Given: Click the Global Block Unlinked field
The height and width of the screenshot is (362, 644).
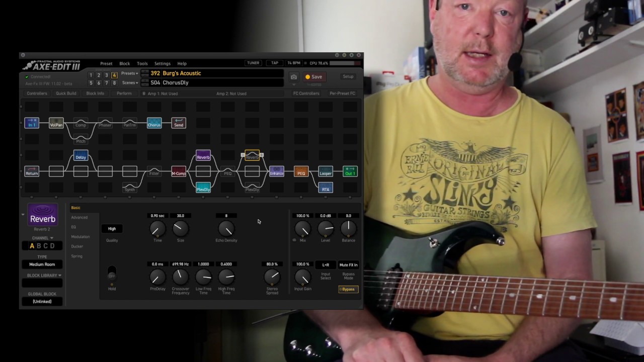Looking at the screenshot, I should tap(42, 302).
